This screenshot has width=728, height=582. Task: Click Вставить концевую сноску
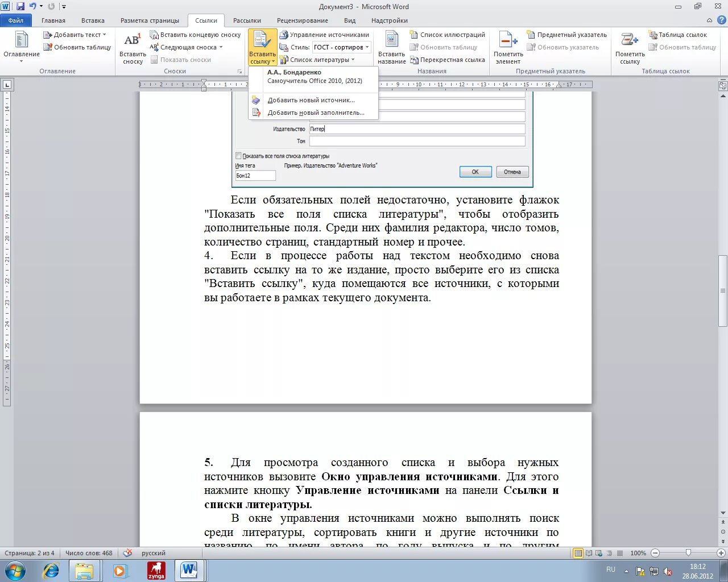coord(195,35)
